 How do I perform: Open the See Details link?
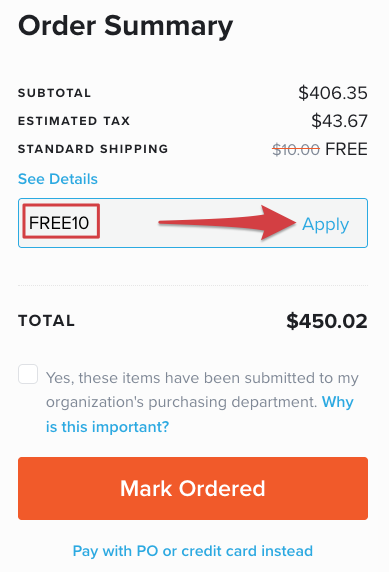(58, 179)
